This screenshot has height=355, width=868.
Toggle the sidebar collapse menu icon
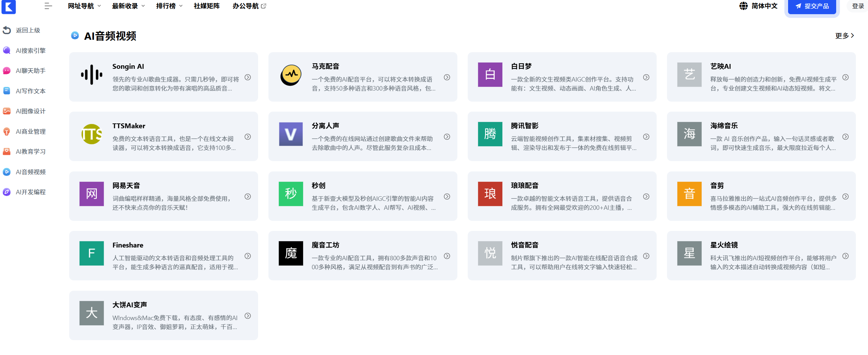48,6
